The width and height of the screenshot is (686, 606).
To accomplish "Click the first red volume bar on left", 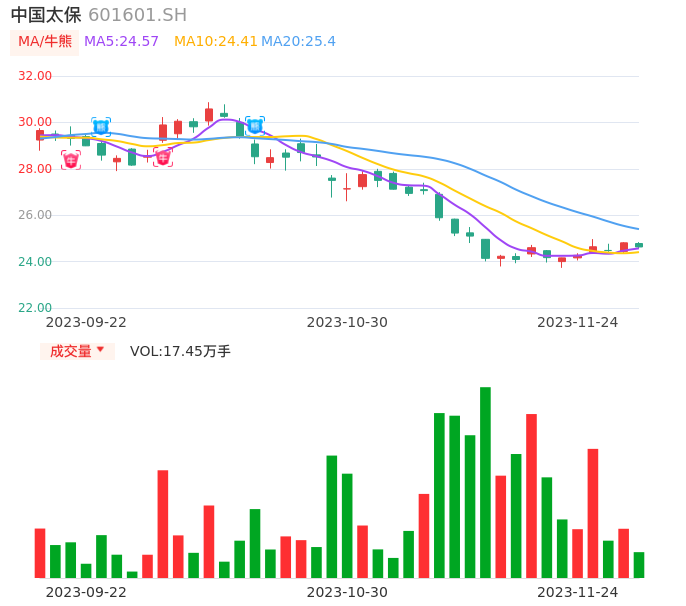I will pyautogui.click(x=40, y=553).
